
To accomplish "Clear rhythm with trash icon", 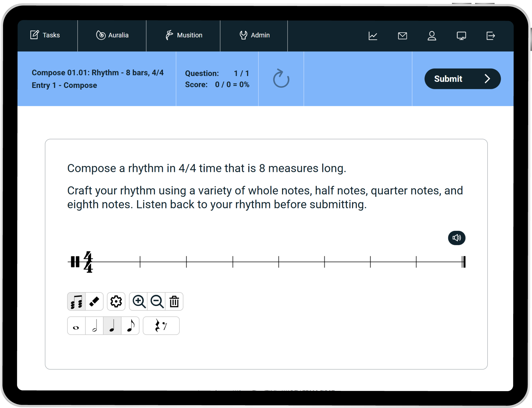I will 174,302.
